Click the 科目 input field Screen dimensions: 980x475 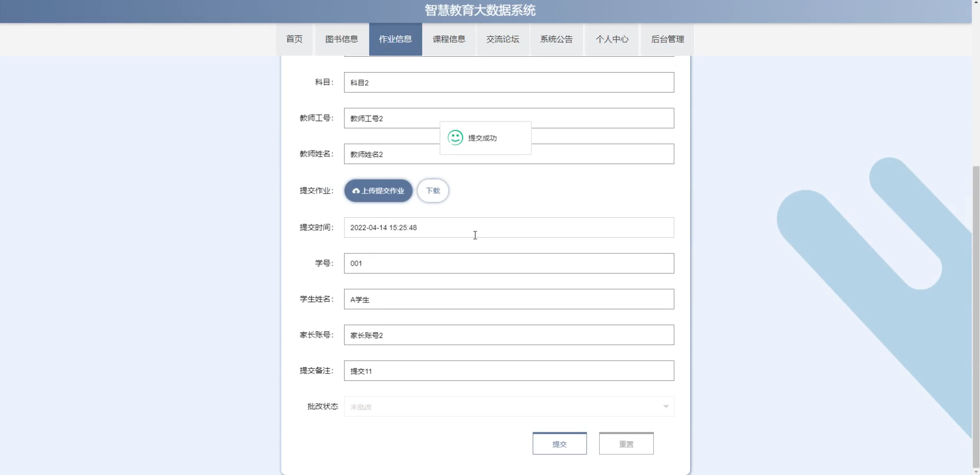(509, 83)
